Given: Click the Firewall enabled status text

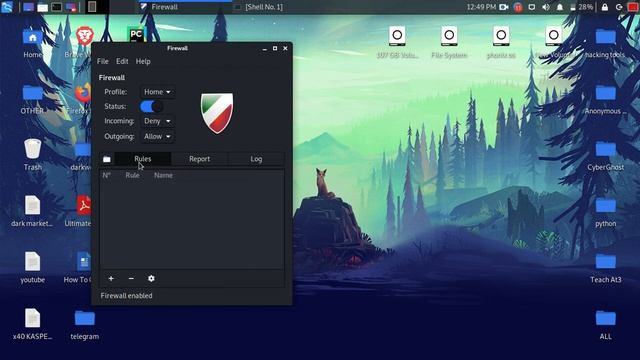Looking at the screenshot, I should pos(126,296).
